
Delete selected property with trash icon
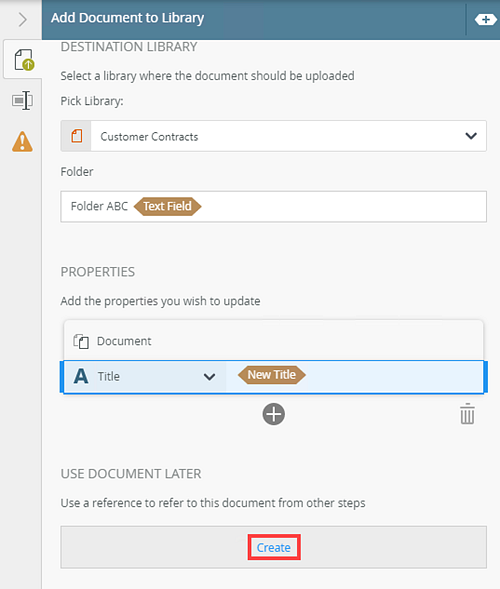[x=467, y=414]
